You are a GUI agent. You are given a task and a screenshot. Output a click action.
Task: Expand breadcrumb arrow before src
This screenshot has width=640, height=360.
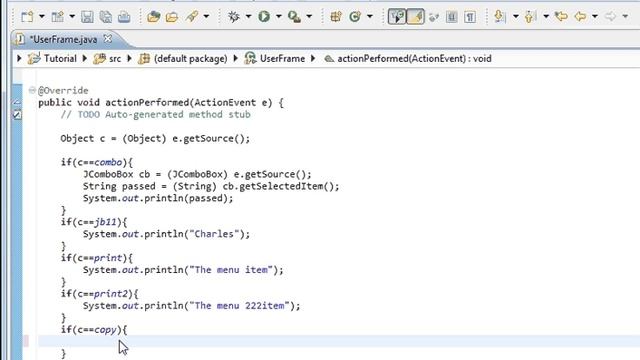click(x=84, y=58)
